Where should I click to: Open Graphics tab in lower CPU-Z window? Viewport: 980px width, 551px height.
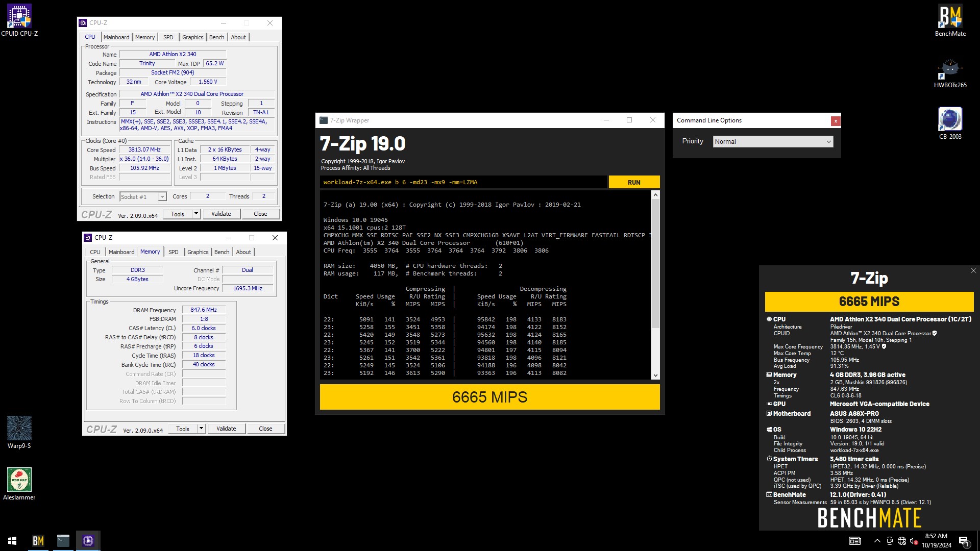coord(198,252)
